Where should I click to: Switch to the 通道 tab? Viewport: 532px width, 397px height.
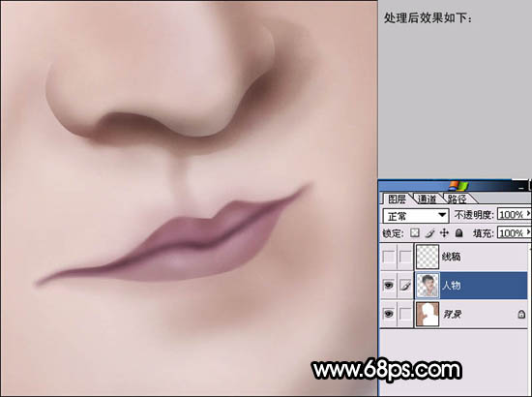(x=428, y=198)
